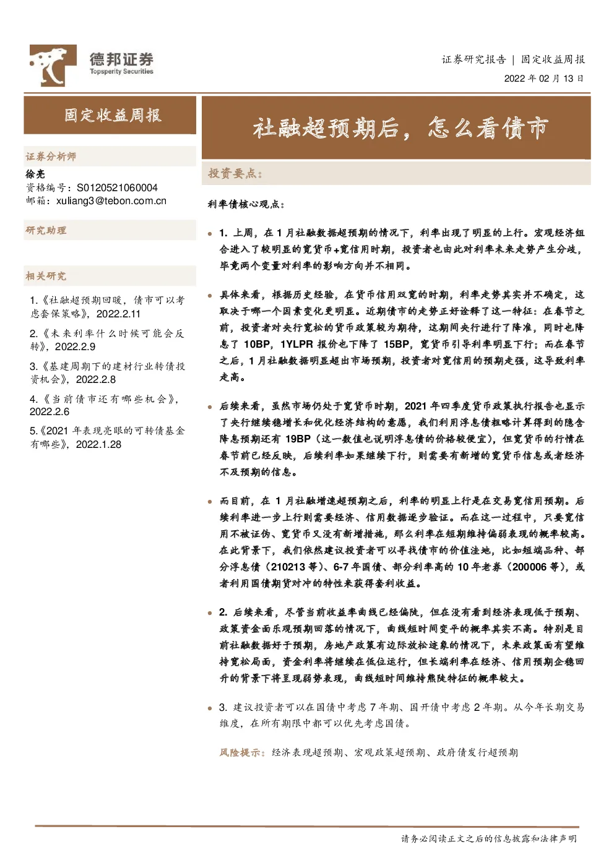Open related report 基建周期下的建材行业转债投资机会

[107, 372]
